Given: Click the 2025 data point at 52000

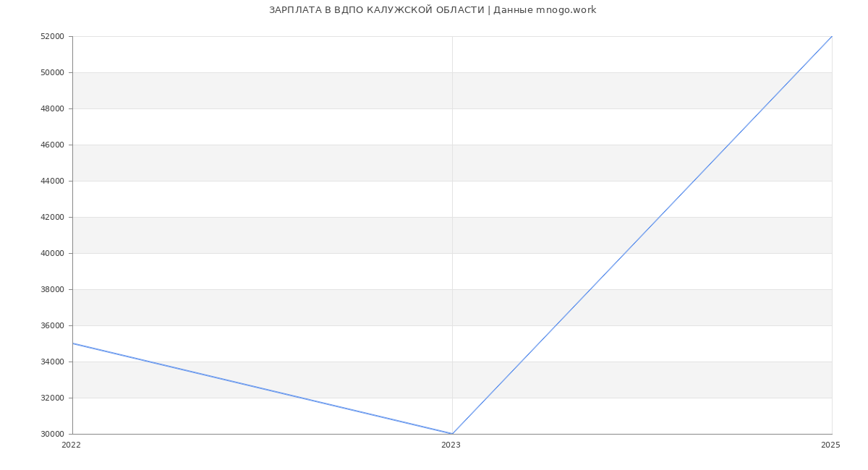Looking at the screenshot, I should pos(832,36).
